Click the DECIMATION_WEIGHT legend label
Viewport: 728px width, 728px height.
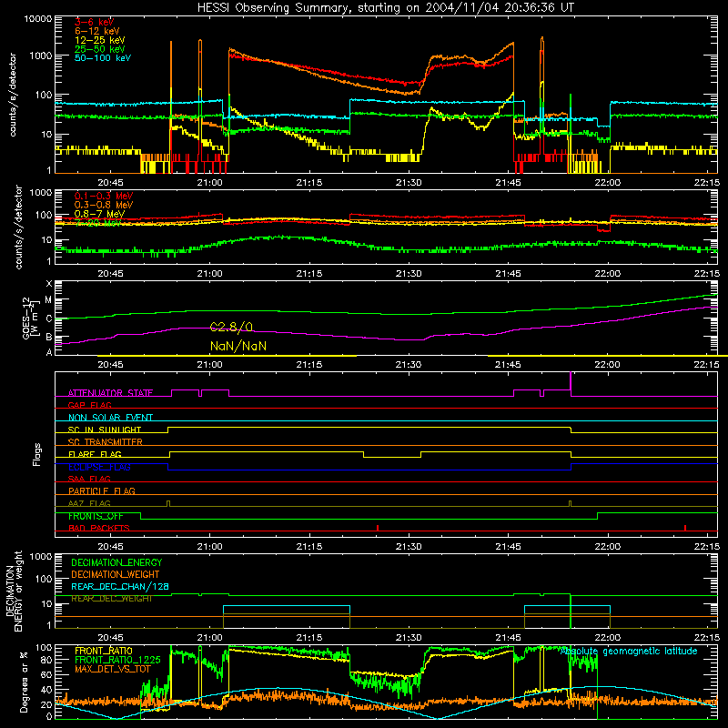tap(116, 574)
